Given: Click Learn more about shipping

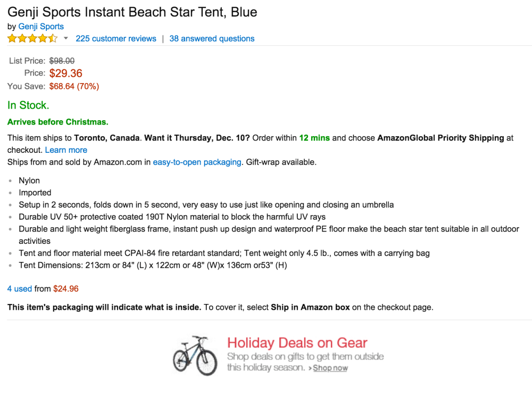Looking at the screenshot, I should point(66,150).
